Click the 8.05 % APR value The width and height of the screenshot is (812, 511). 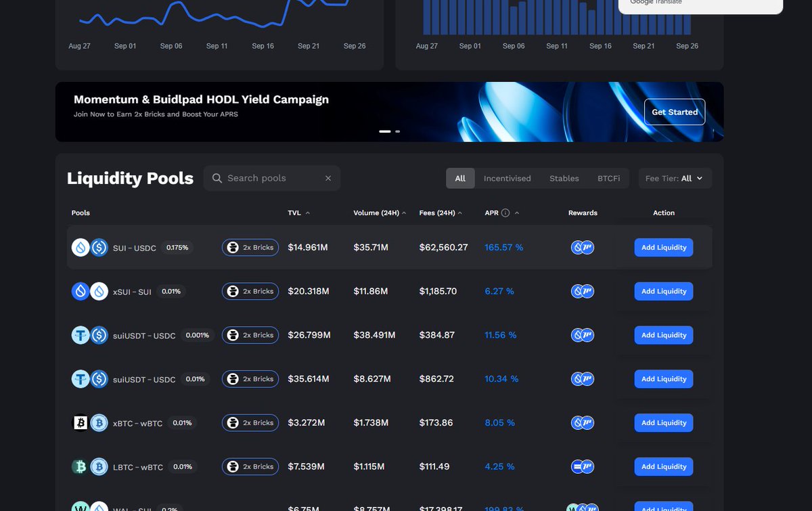point(499,423)
